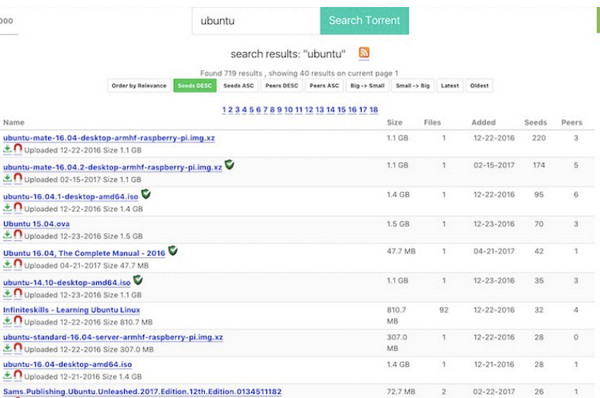Sort results with Order by Relevance

139,86
